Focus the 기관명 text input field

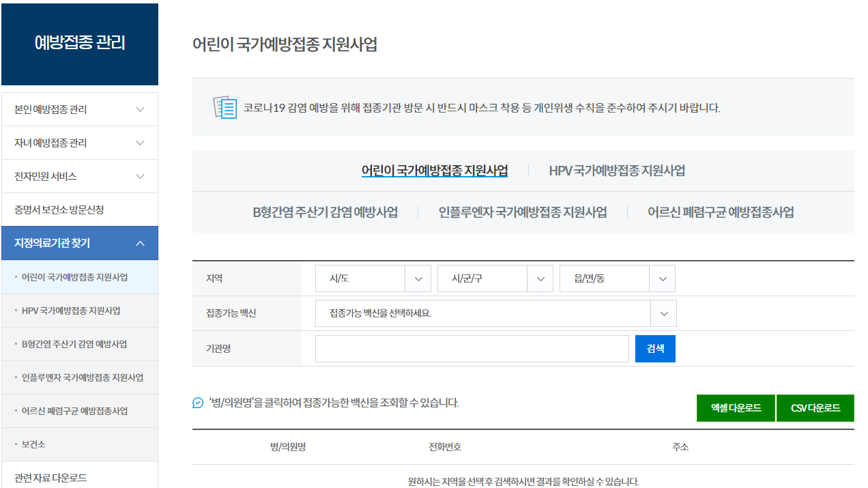(x=472, y=349)
